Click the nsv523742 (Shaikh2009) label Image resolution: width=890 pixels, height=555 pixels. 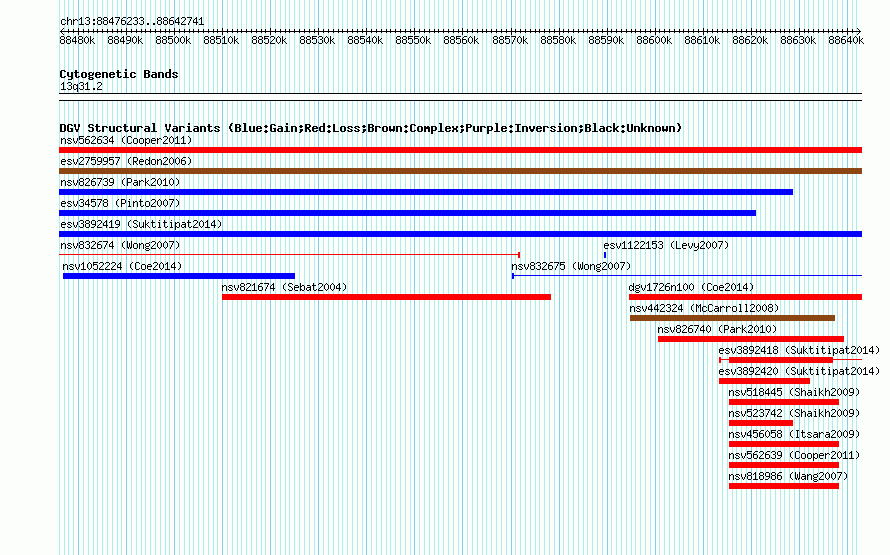(794, 413)
